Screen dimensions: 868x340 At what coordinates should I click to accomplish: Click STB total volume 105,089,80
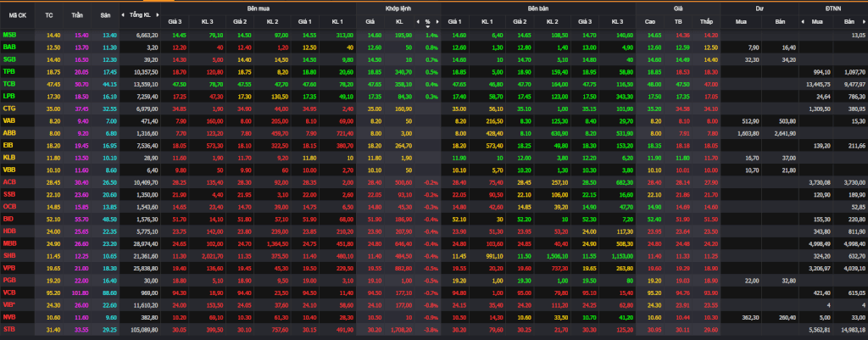[146, 330]
